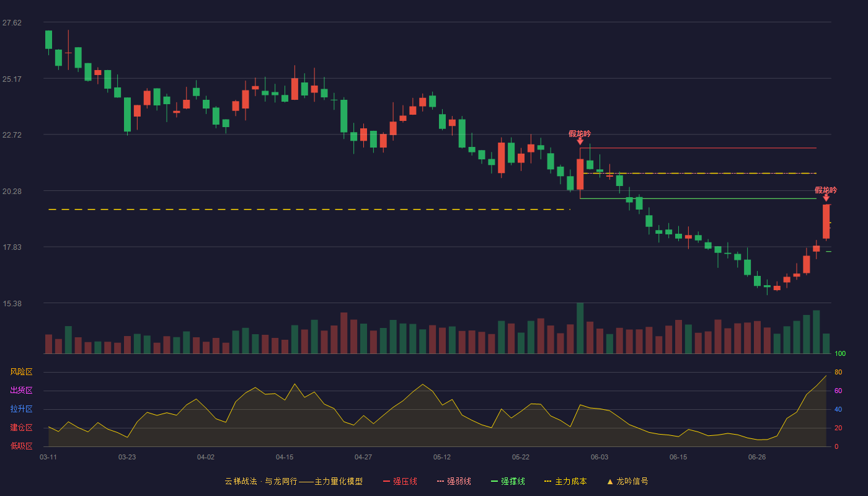Click the green 强撑线 legend dash icon
The height and width of the screenshot is (496, 868).
tap(494, 481)
